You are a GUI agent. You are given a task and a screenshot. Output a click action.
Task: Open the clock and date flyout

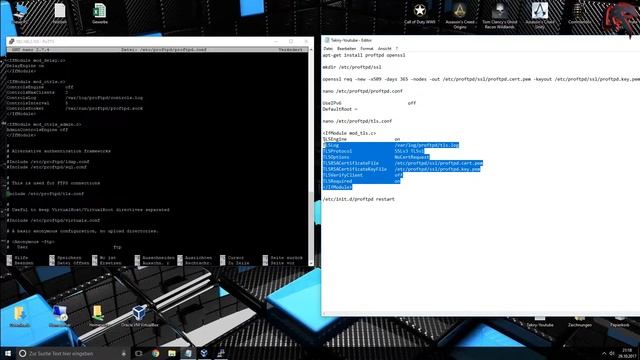(x=627, y=353)
